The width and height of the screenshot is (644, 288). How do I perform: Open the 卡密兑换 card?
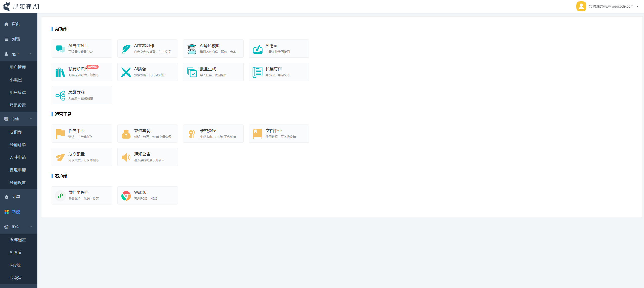pyautogui.click(x=213, y=134)
